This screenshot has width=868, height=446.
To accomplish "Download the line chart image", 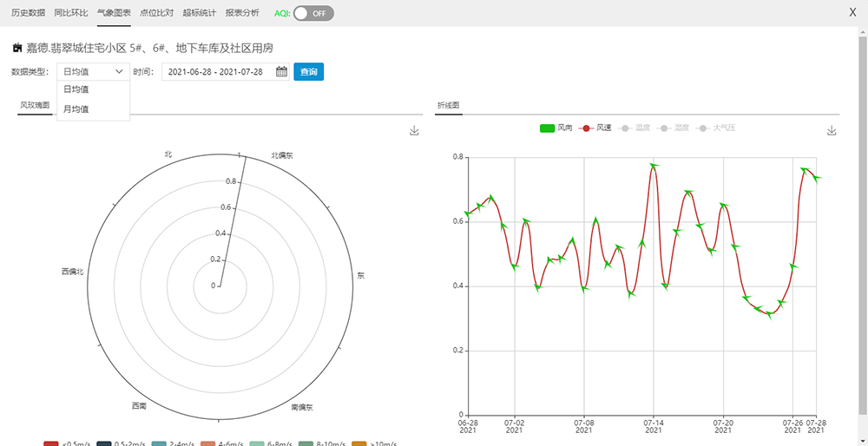I will pyautogui.click(x=832, y=131).
